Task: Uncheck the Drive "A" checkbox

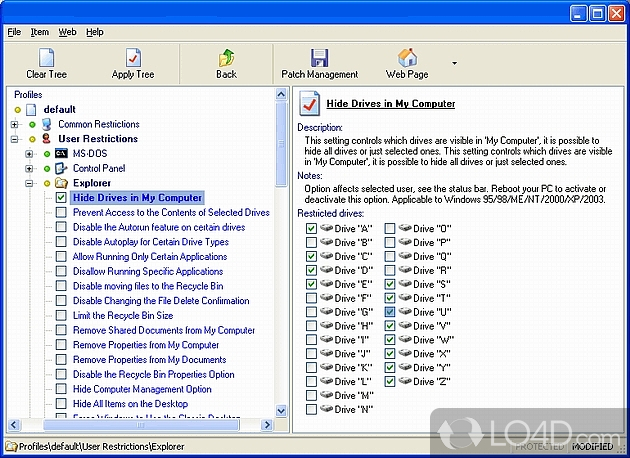Action: (x=313, y=229)
